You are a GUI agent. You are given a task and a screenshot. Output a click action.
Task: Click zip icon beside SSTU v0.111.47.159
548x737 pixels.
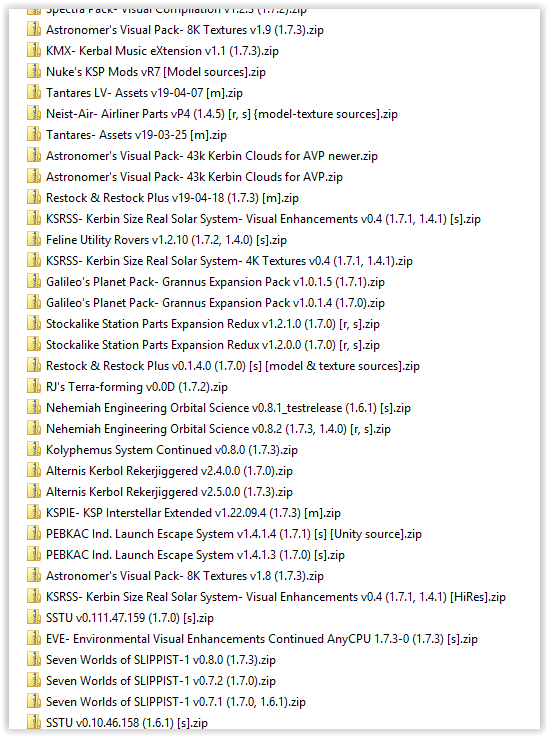[34, 618]
